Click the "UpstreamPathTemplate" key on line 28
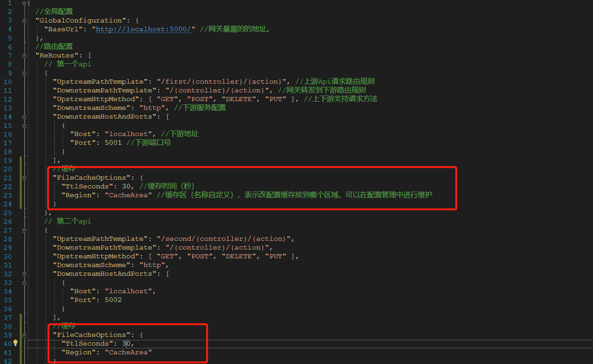Screen dimensions: 593x364 tap(100, 239)
